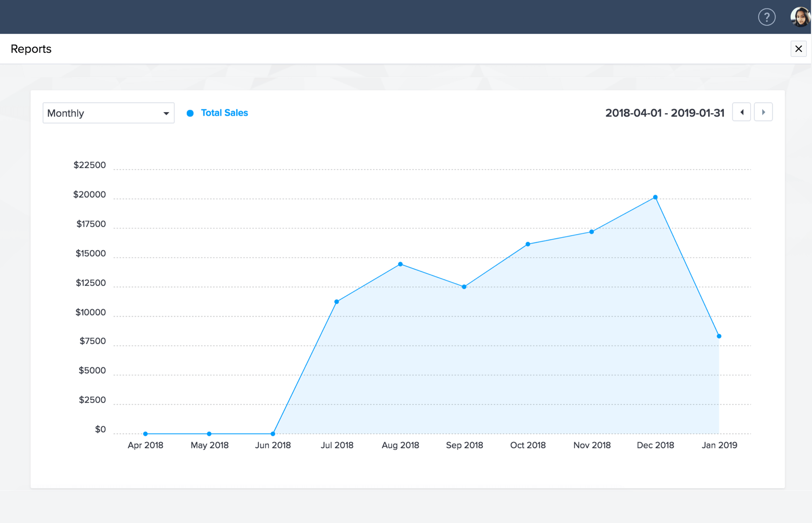
Task: Click the 2018-04-01 - 2019-01-31 date range
Action: point(665,113)
